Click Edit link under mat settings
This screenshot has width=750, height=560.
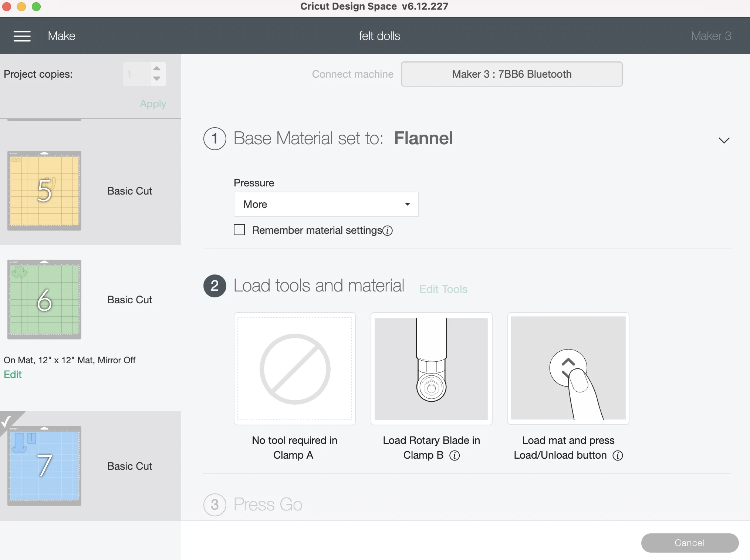(13, 375)
